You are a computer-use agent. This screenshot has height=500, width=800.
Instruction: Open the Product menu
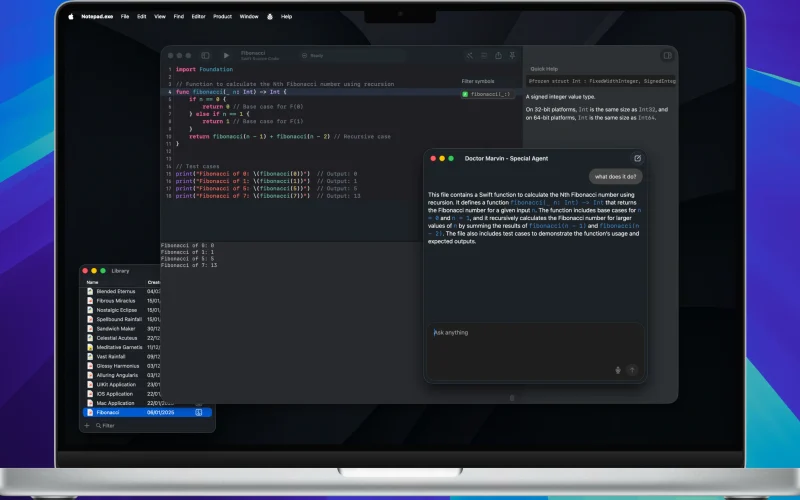[x=222, y=17]
